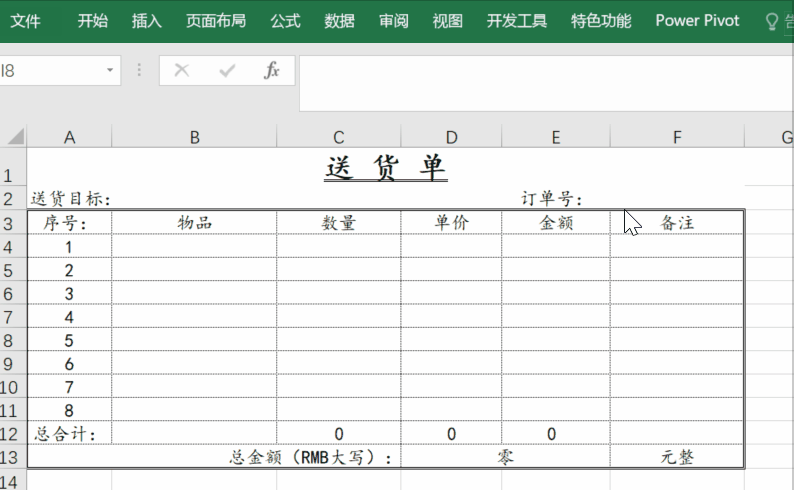Open the 公式 ribbon tab
The width and height of the screenshot is (794, 490).
click(x=285, y=21)
